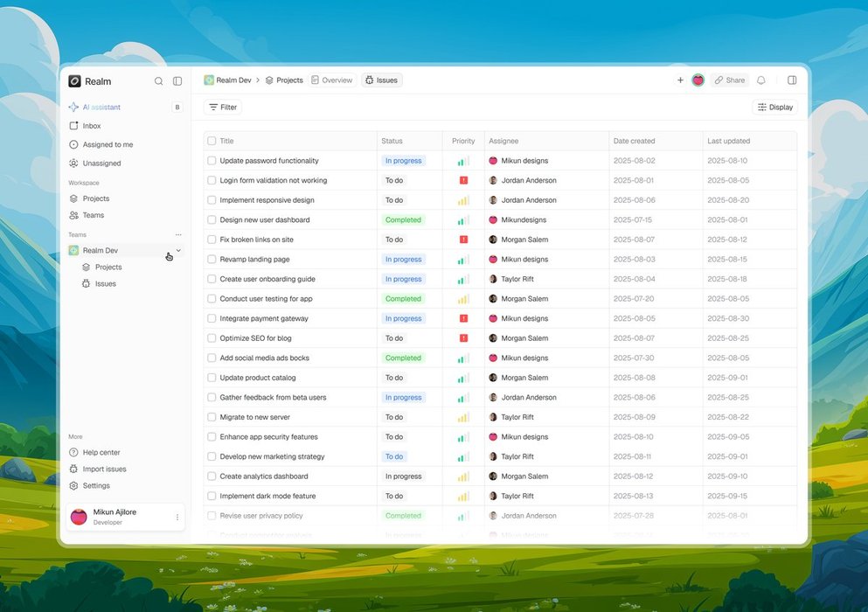Check the box for Update password functionality
Screen dimensions: 868x612
point(212,161)
